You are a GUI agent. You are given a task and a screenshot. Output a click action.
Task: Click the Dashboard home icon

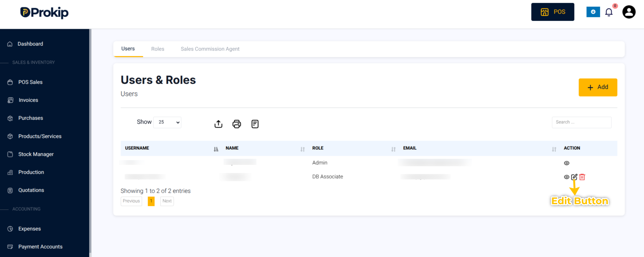coord(10,44)
